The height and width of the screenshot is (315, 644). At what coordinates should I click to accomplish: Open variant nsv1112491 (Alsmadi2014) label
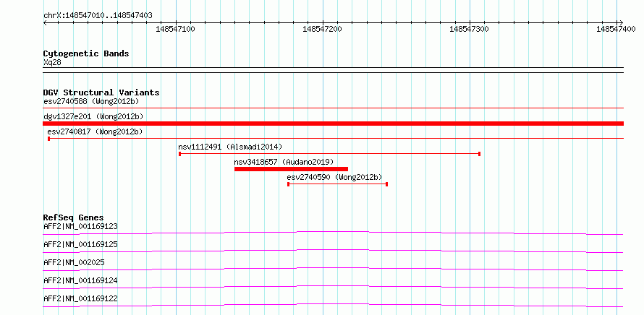pyautogui.click(x=230, y=147)
